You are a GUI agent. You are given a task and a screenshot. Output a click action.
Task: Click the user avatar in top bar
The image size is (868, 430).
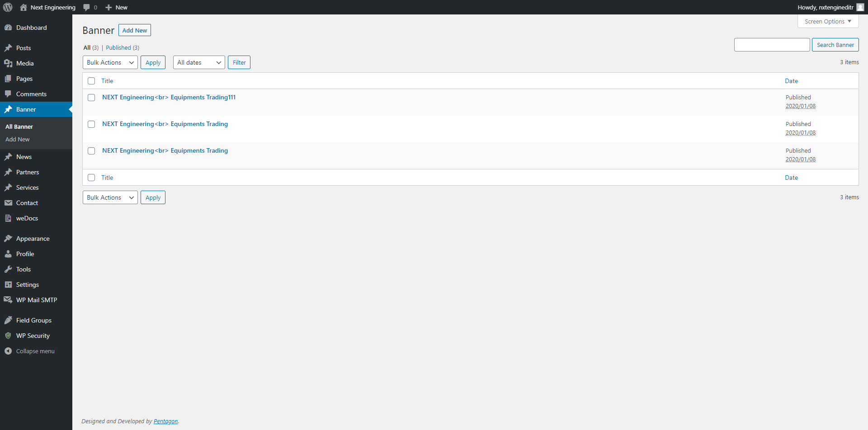pyautogui.click(x=860, y=7)
